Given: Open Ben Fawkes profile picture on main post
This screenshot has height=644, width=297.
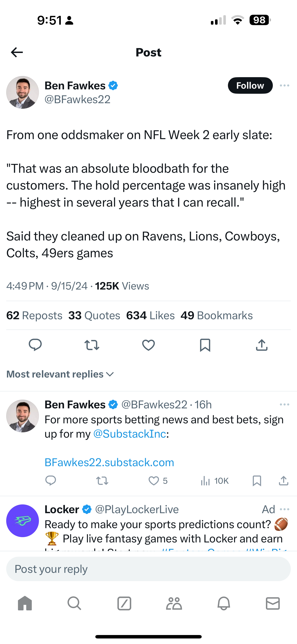Looking at the screenshot, I should [23, 92].
